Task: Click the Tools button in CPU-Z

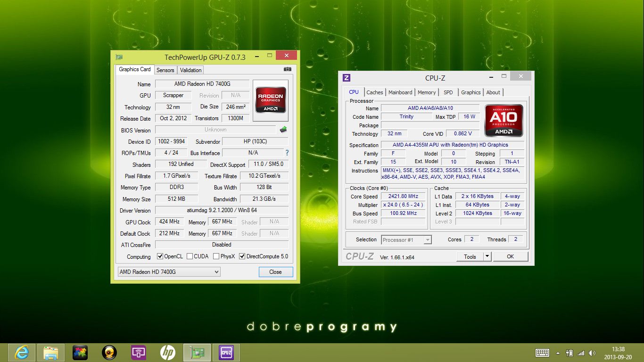Action: pos(470,256)
